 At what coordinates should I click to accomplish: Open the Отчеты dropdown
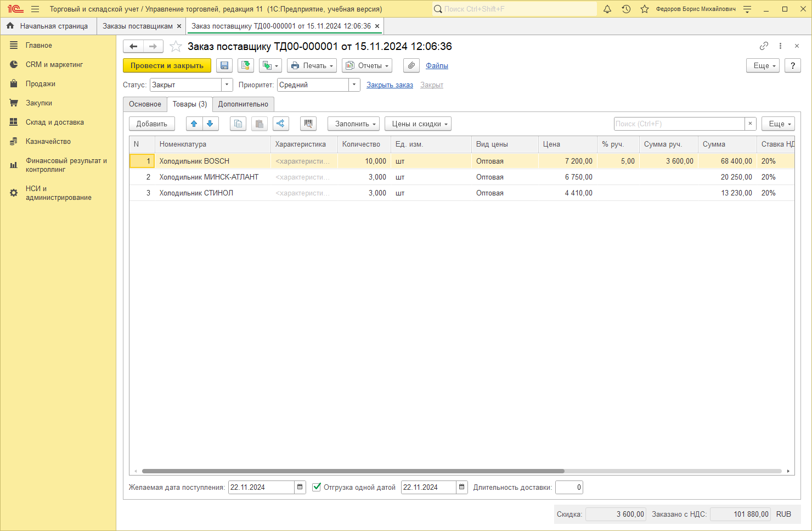[367, 65]
